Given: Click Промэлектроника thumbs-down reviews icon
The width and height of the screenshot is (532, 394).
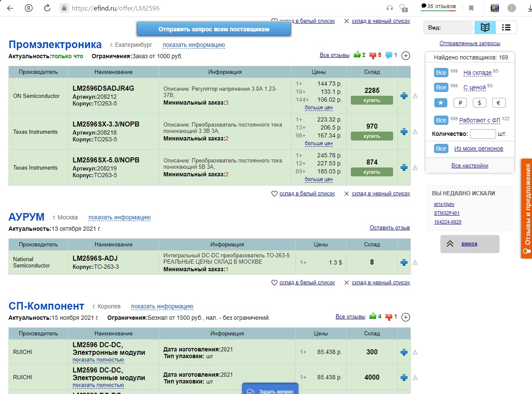Looking at the screenshot, I should (373, 55).
